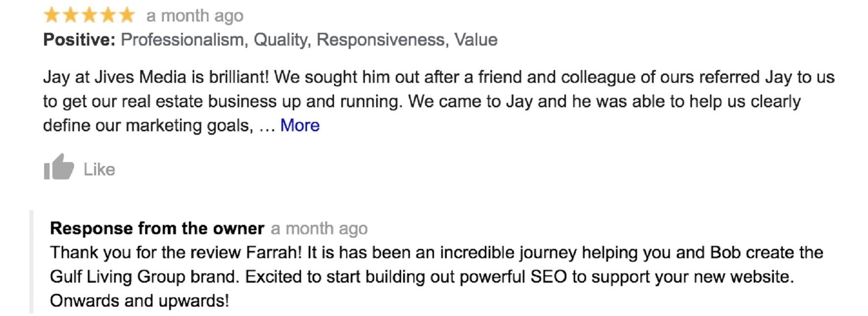Select the 'Professionalism' attribute word
Screen dimensions: 868x316
(182, 40)
